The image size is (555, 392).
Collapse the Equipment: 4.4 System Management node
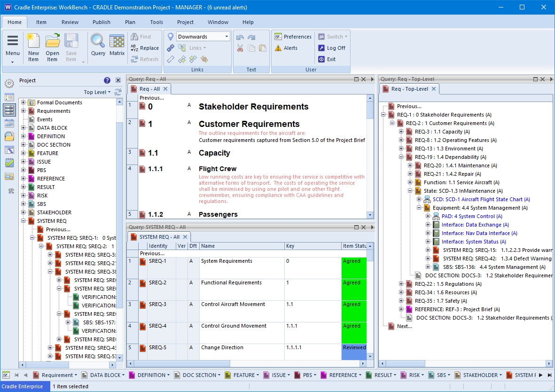click(x=419, y=208)
